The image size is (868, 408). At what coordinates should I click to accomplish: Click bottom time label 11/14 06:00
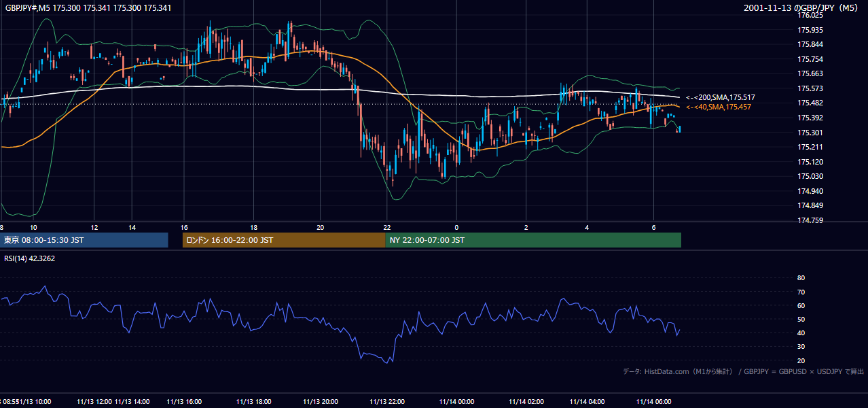[x=653, y=402]
